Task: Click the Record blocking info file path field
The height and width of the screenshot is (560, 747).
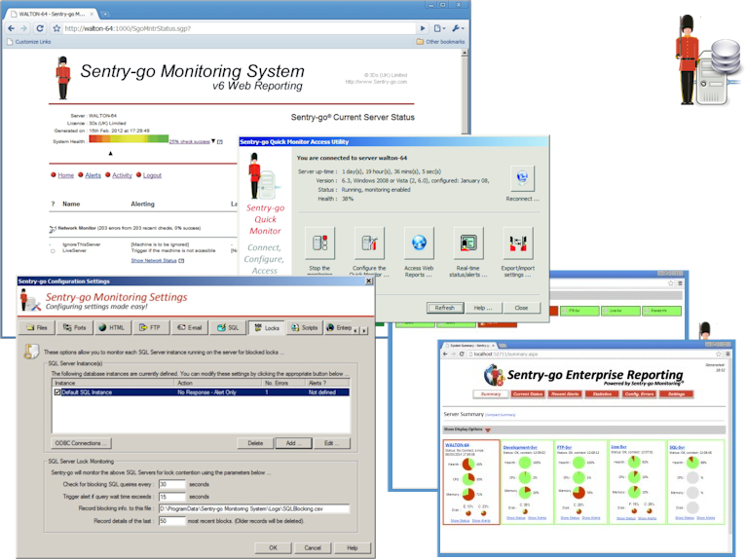Action: pyautogui.click(x=254, y=509)
